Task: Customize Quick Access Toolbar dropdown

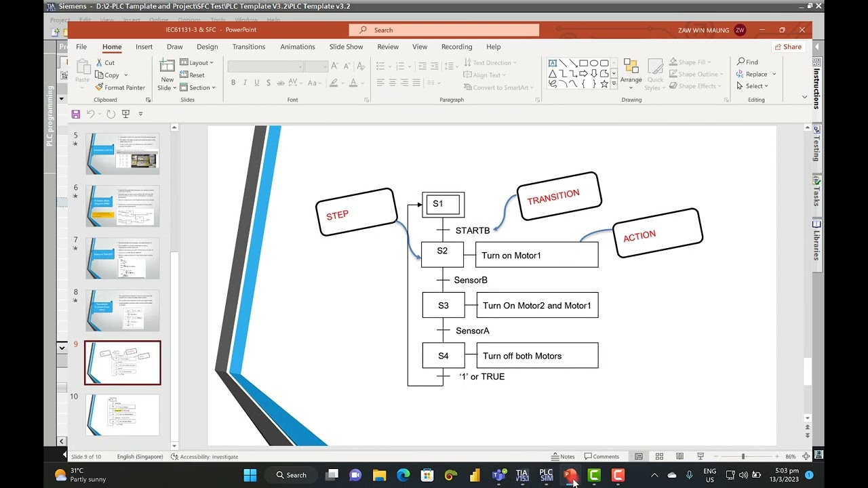Action: (x=140, y=114)
